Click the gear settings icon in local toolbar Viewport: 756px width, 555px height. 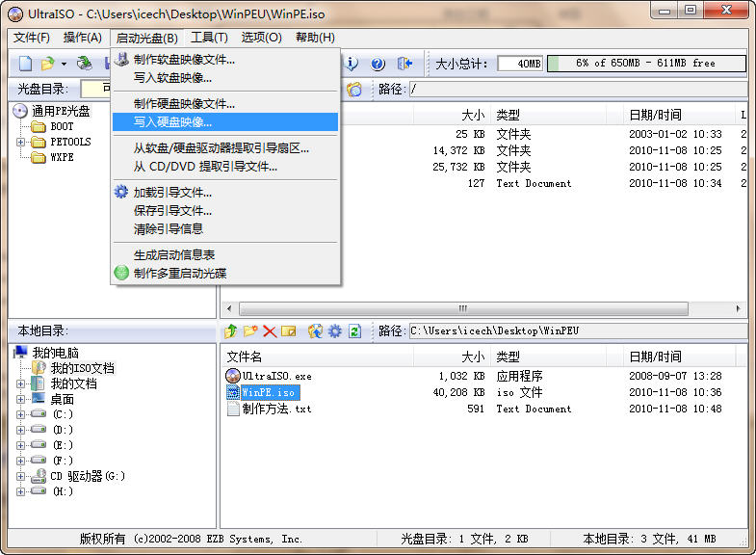point(334,330)
